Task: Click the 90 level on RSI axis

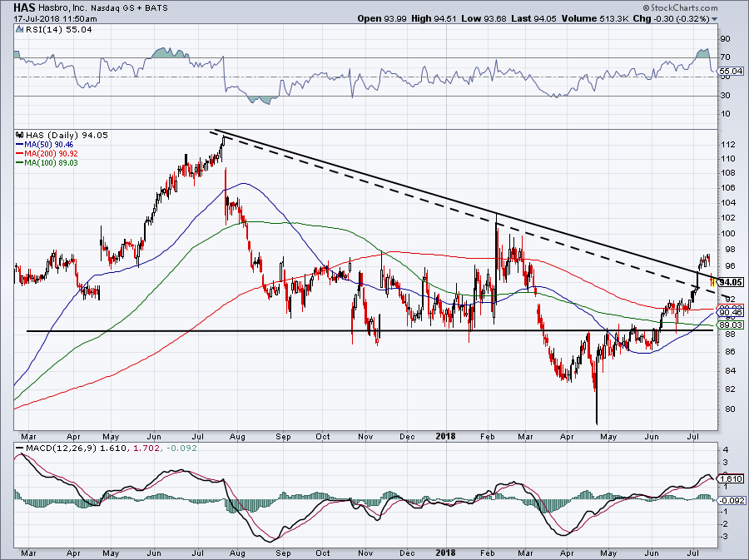Action: click(x=725, y=39)
